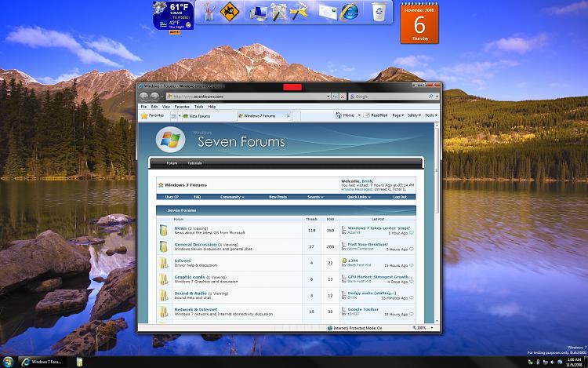This screenshot has height=368, width=588.
Task: Click the empty New Tab button
Action: [x=296, y=116]
